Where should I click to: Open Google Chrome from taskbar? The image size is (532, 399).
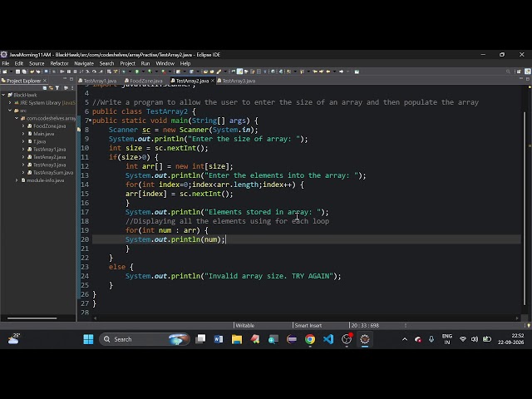tap(310, 339)
